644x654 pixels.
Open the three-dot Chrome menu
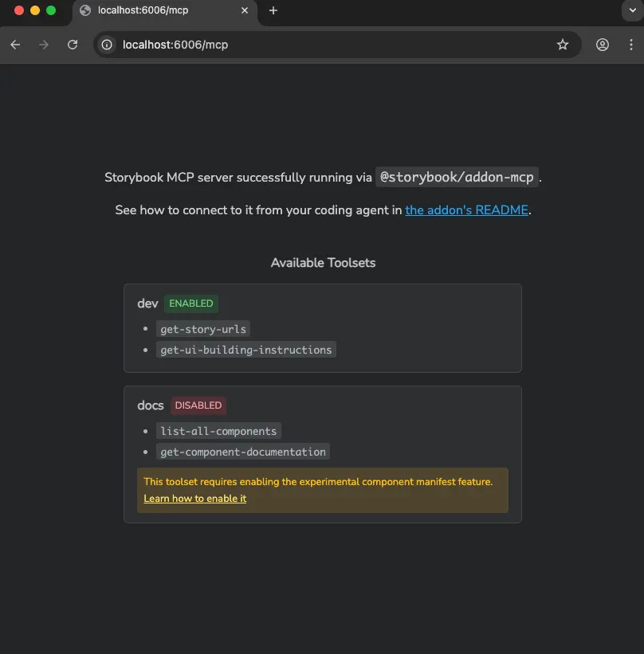pyautogui.click(x=631, y=45)
